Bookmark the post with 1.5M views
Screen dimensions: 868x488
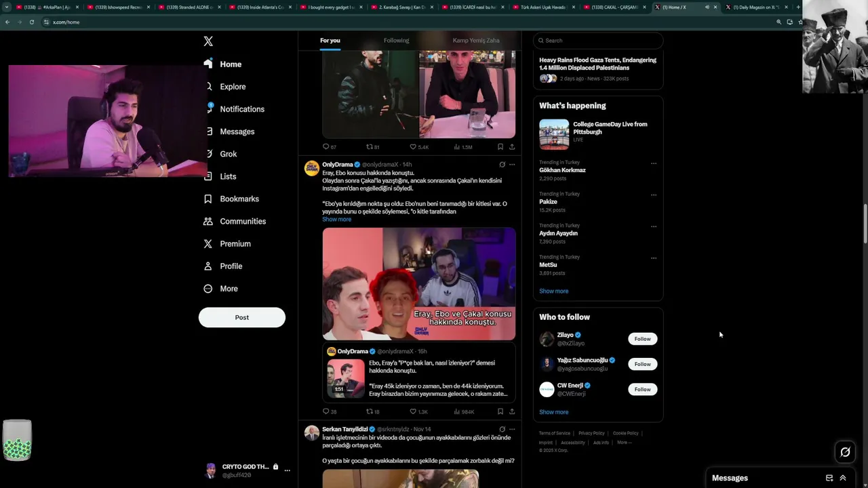point(500,146)
